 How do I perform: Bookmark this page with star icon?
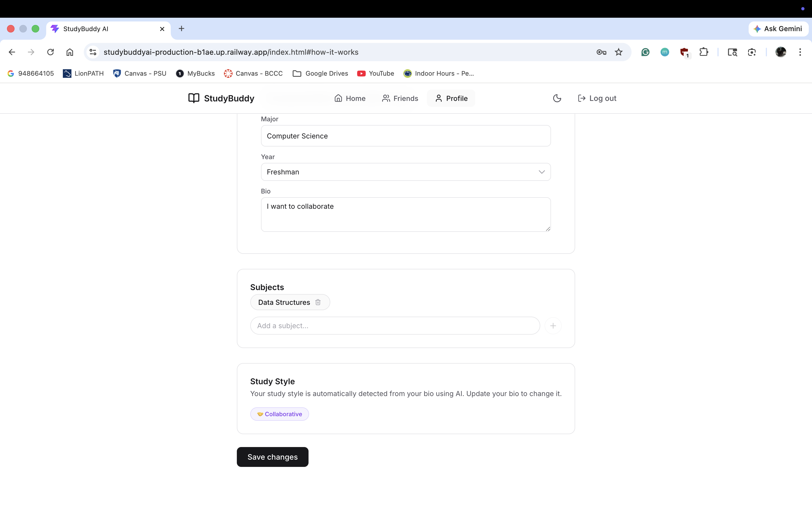click(x=619, y=52)
